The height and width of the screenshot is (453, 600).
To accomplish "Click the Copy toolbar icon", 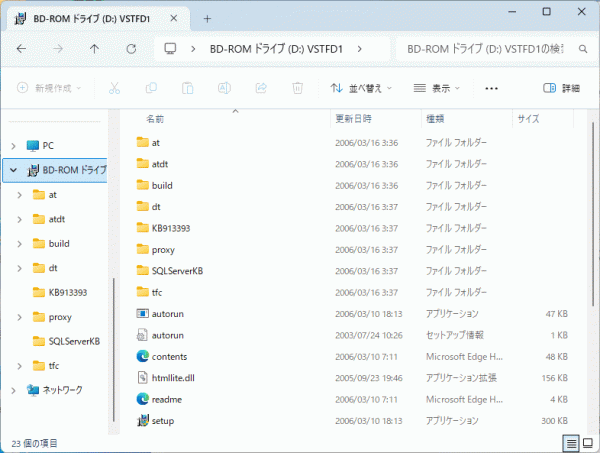I will [x=151, y=88].
